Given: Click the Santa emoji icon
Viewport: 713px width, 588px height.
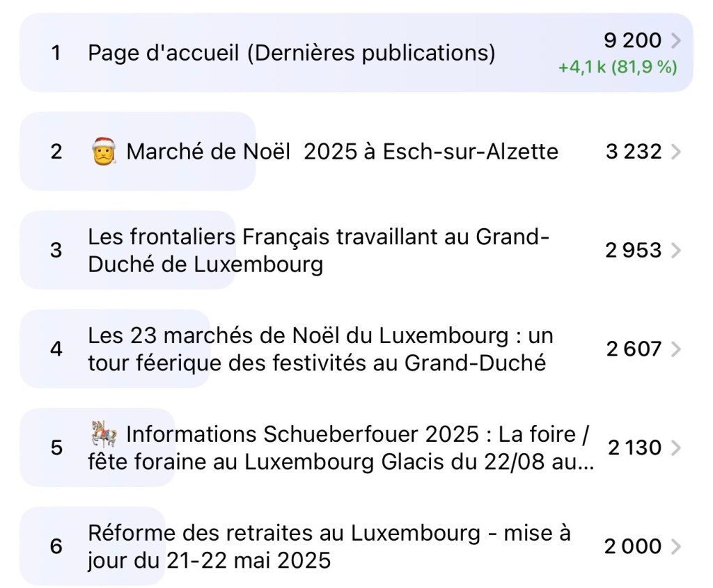Looking at the screenshot, I should pyautogui.click(x=104, y=151).
